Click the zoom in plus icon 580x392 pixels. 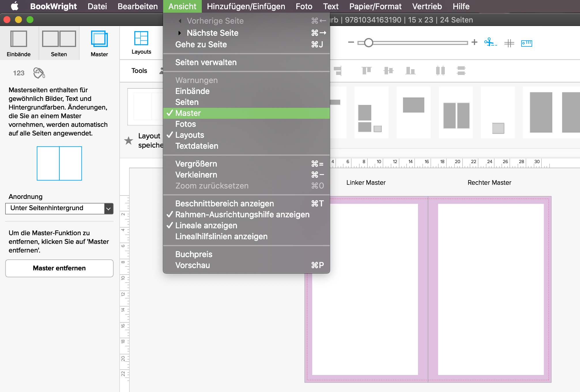(x=474, y=42)
